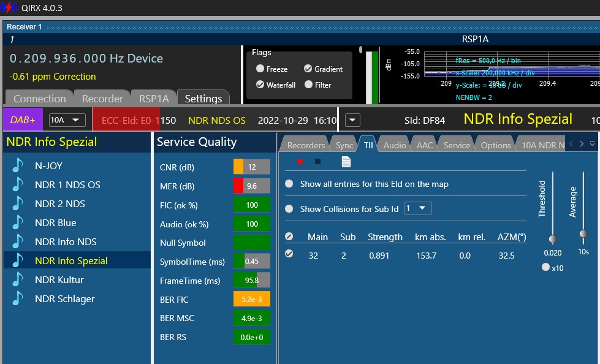Click music note icon beside NDR Kultur
The height and width of the screenshot is (364, 600).
coord(18,279)
